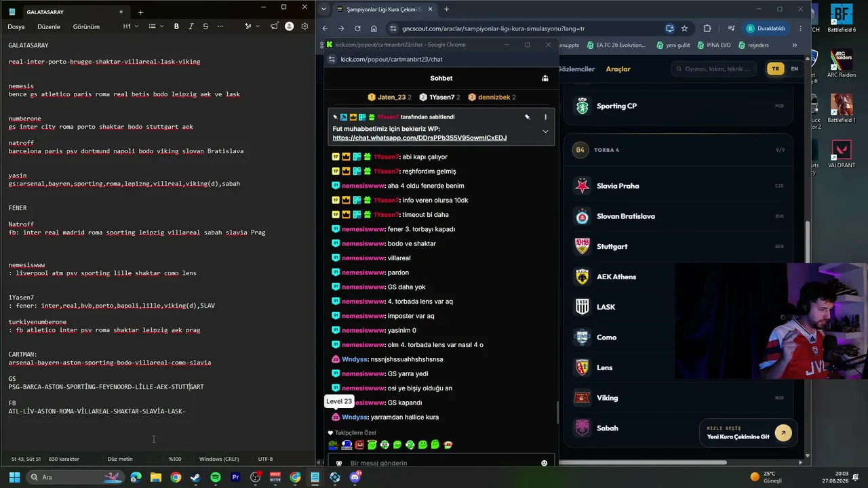868x488 pixels.
Task: Open the Duraklatıldı profile button
Action: (766, 28)
